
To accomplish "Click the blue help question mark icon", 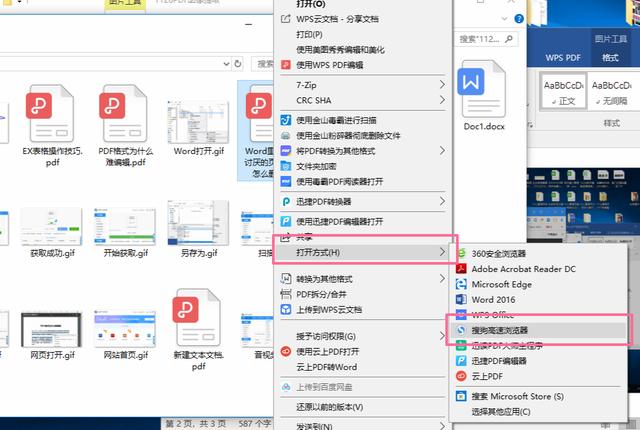I will click(519, 19).
